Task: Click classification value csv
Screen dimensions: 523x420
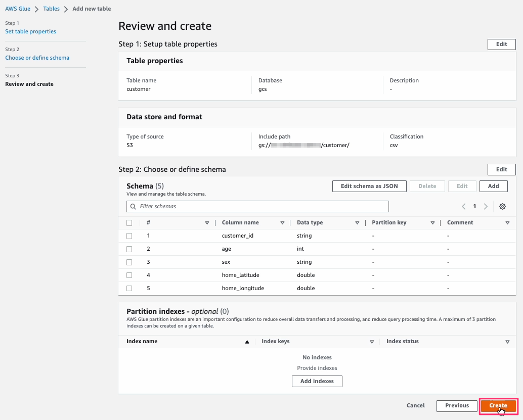Action: point(394,146)
